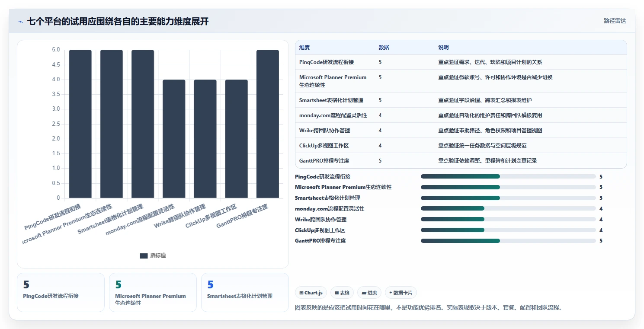Click the PingCode研发流程衔接 progress bar

pyautogui.click(x=508, y=176)
